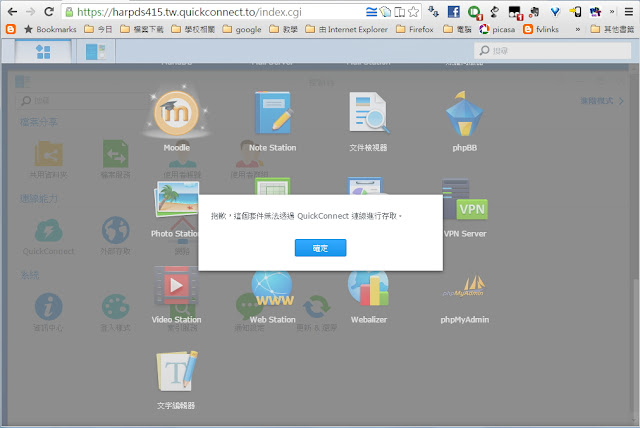
Task: Launch Note Station
Action: (273, 120)
